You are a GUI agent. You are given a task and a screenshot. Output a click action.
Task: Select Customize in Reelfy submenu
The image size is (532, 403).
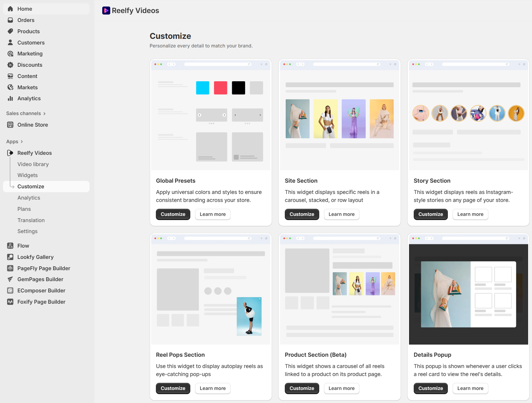tap(46, 187)
